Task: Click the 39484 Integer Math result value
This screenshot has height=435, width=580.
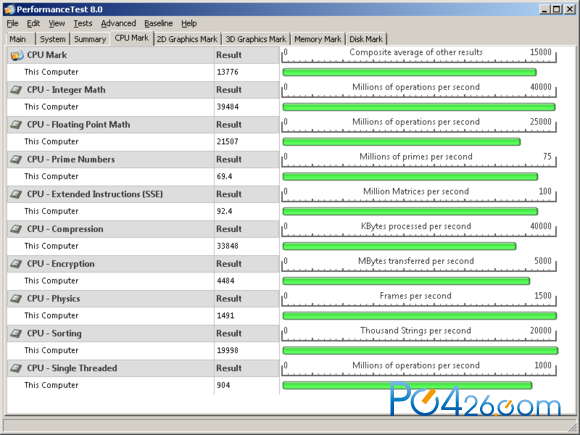Action: [x=227, y=107]
